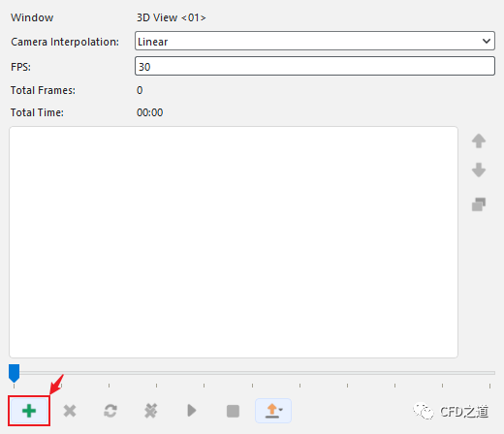
Task: Click the 3D View <01> window label
Action: pyautogui.click(x=172, y=17)
